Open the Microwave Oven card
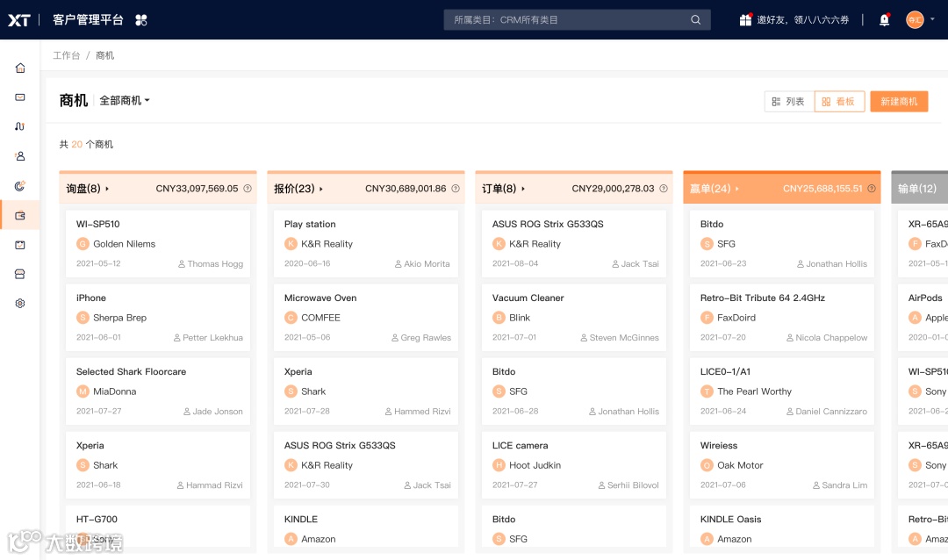The image size is (948, 560). click(x=366, y=318)
